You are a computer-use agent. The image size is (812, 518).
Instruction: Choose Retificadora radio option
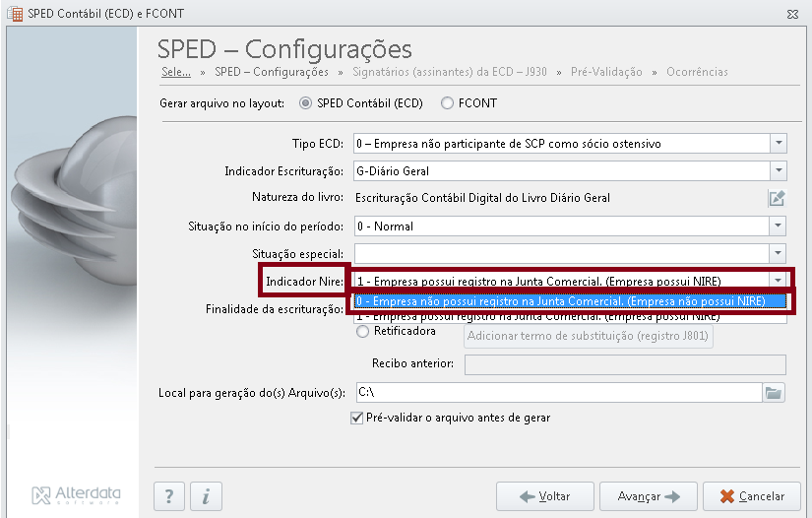pyautogui.click(x=362, y=331)
